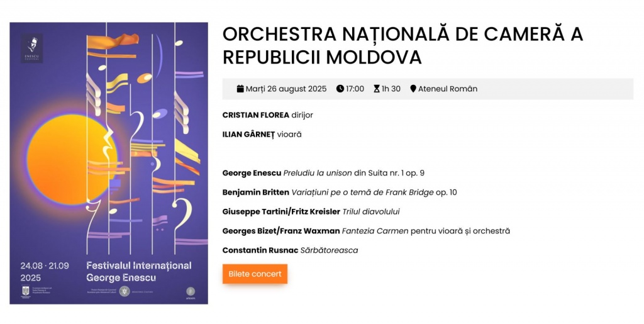Screen dimensions: 644x324
Task: Click the Giuseppe Tartini/Fritz Kreisler entry
Action: pos(311,211)
